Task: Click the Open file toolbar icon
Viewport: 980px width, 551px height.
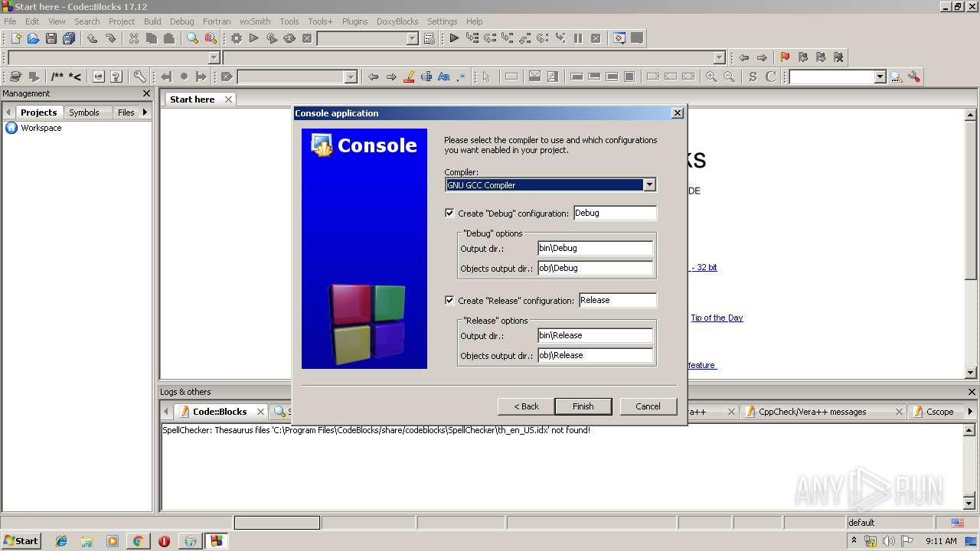Action: (x=33, y=38)
